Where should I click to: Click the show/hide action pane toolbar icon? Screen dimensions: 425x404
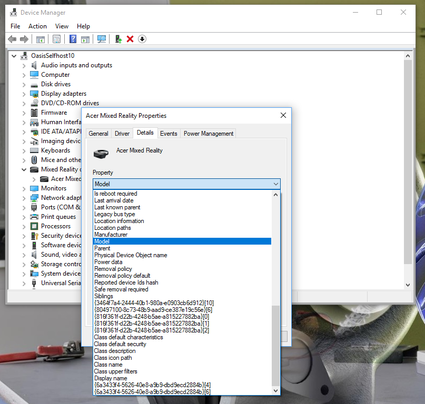click(x=85, y=39)
